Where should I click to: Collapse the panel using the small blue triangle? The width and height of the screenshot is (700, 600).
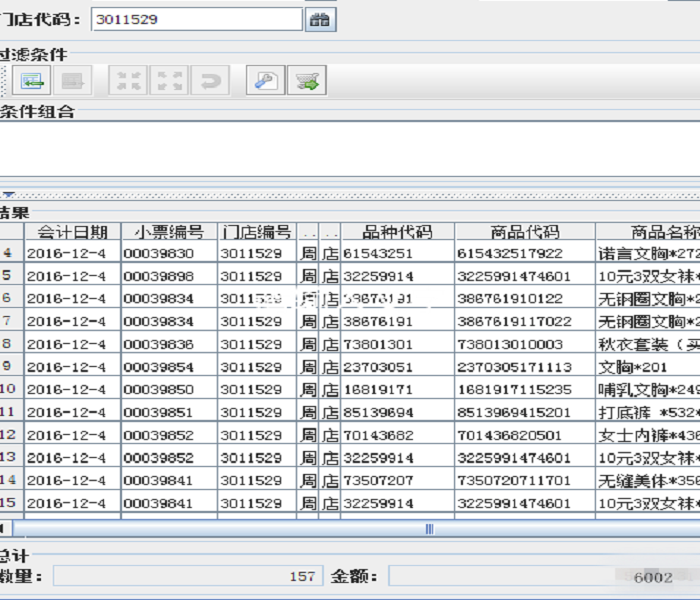click(8, 195)
